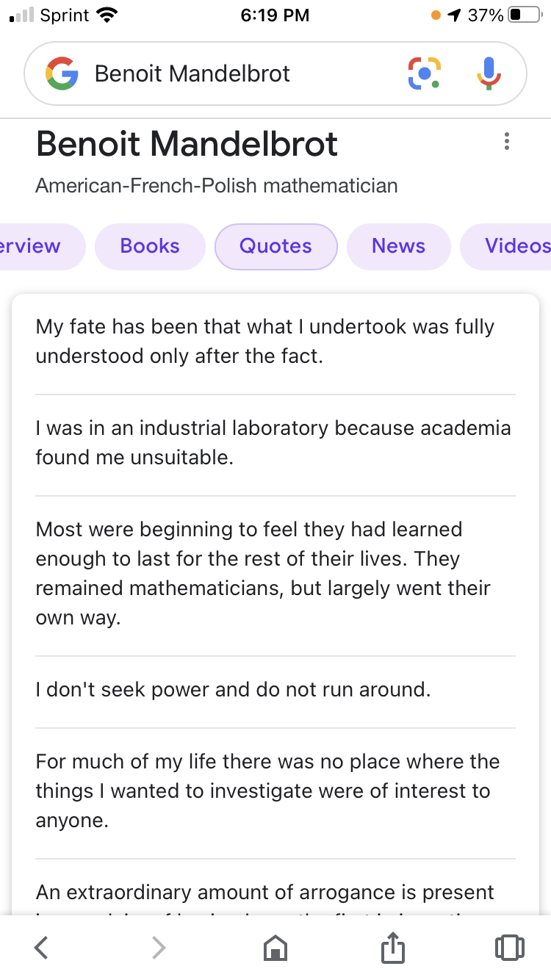Open the three-dot more options menu
The image size is (551, 980).
click(506, 142)
